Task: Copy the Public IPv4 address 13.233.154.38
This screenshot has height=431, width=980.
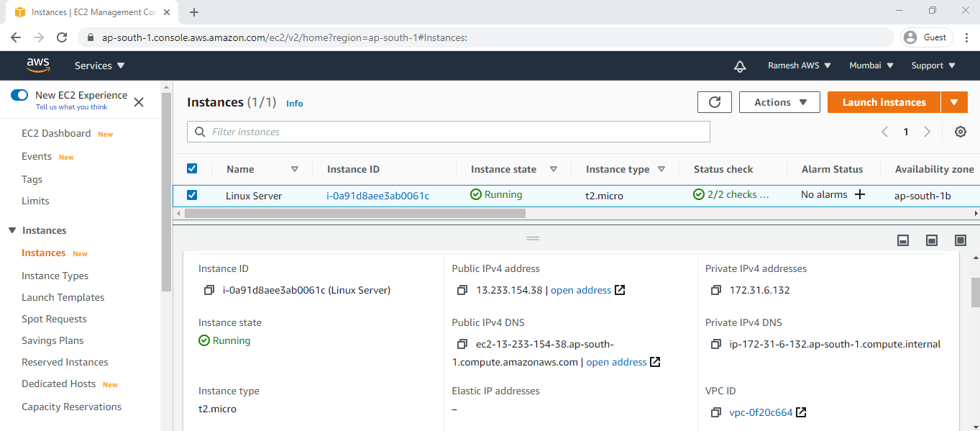Action: [463, 291]
